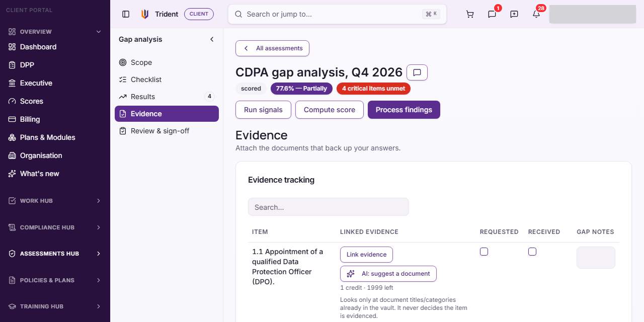
Task: Go back to All assessments
Action: [272, 48]
